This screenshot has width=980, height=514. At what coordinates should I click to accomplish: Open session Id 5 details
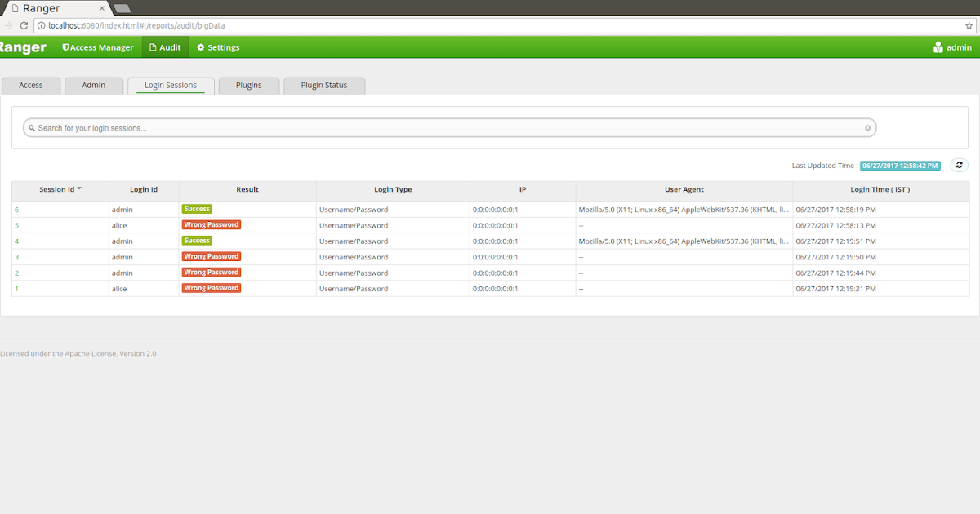pos(16,225)
